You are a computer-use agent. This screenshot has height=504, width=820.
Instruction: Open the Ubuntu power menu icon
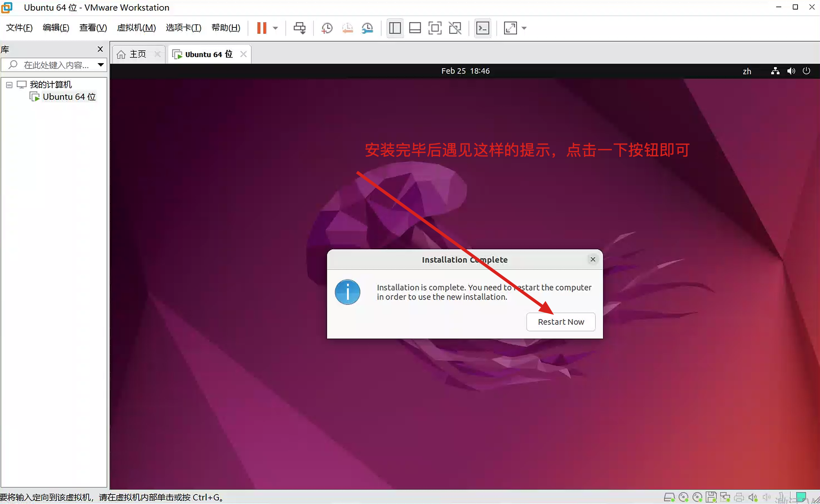click(x=806, y=71)
